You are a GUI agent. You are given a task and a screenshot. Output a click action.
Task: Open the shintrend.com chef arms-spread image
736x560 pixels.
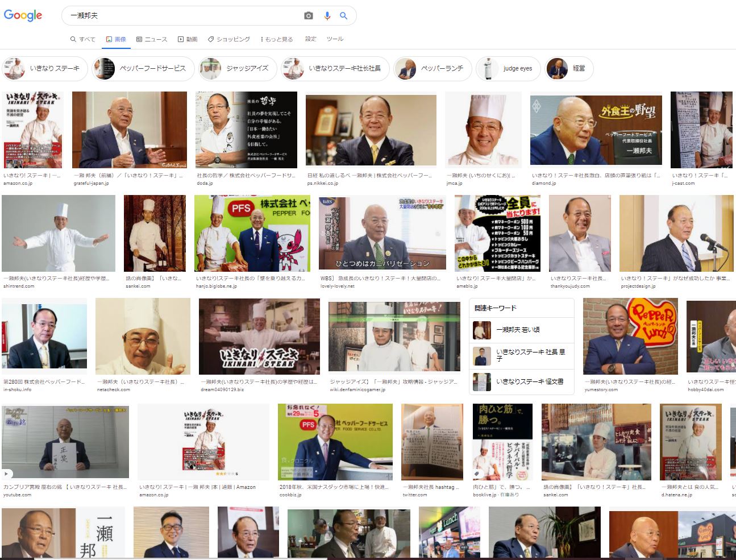59,233
